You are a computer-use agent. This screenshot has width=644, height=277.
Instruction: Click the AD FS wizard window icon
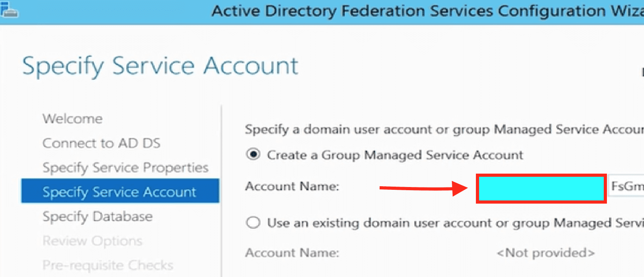click(x=9, y=10)
